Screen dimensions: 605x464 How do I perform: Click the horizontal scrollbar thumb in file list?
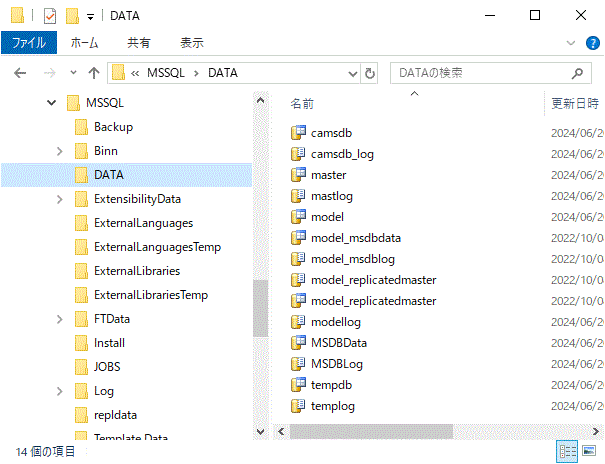[371, 431]
